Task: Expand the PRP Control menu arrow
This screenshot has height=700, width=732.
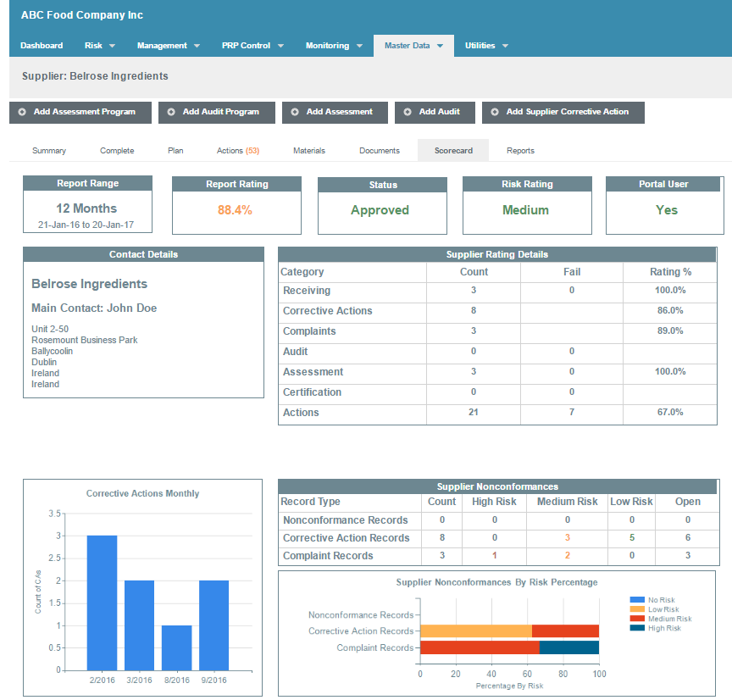Action: pos(280,46)
